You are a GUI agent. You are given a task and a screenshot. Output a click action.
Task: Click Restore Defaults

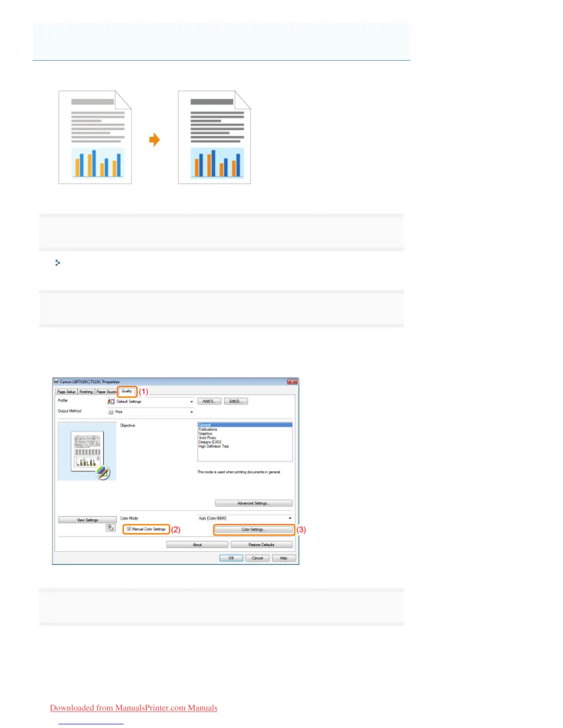pyautogui.click(x=261, y=545)
